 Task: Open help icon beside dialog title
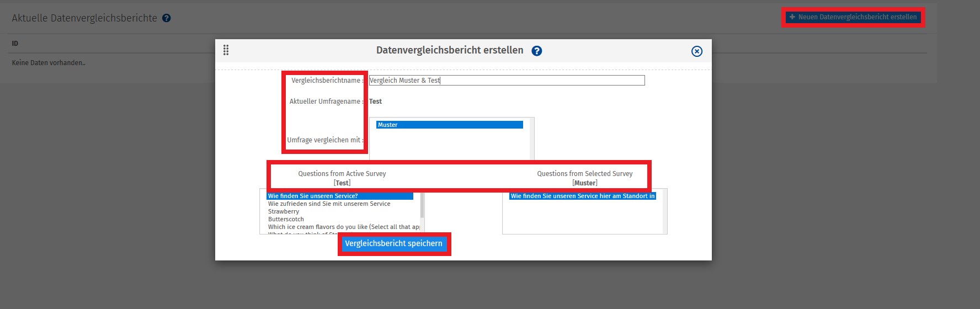(536, 51)
